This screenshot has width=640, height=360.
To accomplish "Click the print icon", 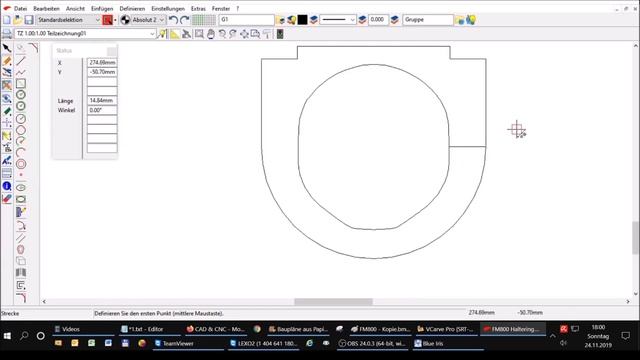I will 7,34.
